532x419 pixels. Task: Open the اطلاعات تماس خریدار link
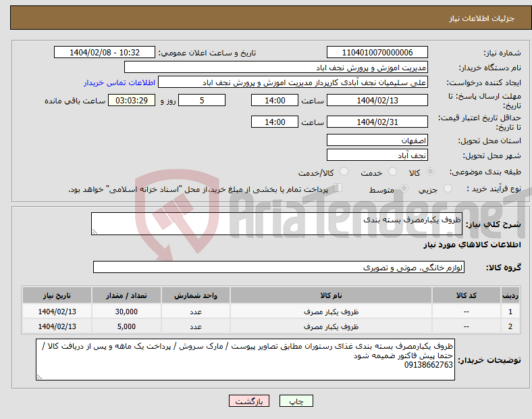(119, 82)
